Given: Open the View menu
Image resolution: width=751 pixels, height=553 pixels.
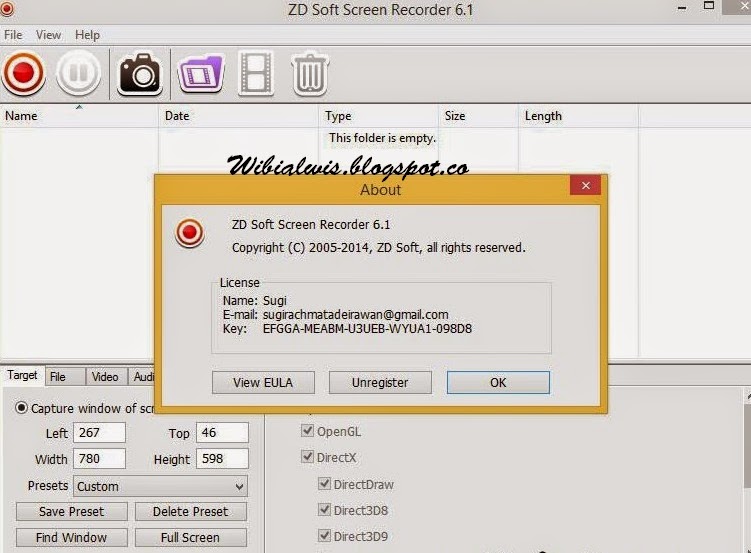Looking at the screenshot, I should tap(48, 35).
